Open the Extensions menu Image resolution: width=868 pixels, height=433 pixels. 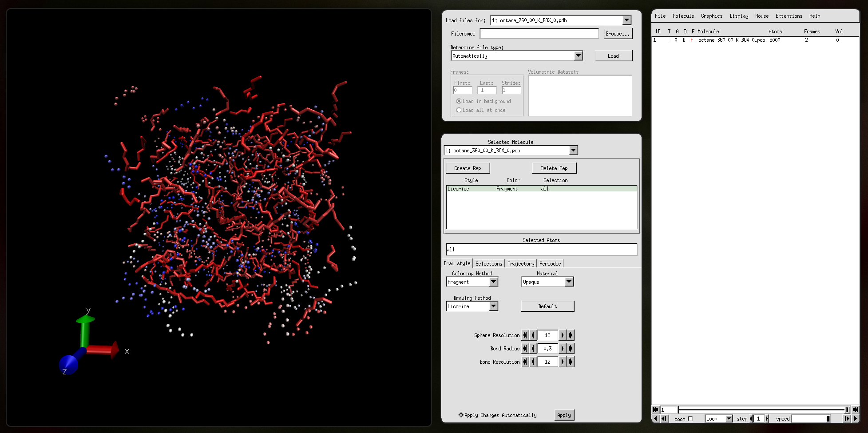tap(789, 16)
